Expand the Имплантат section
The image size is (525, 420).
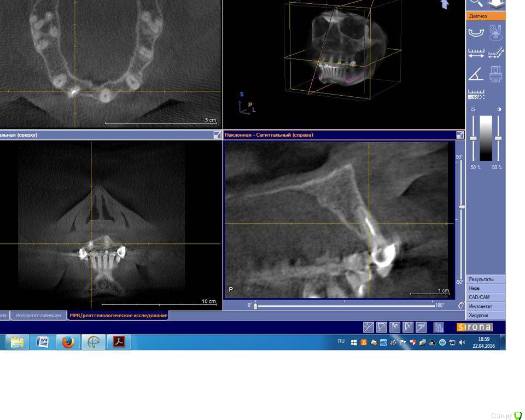(x=486, y=306)
